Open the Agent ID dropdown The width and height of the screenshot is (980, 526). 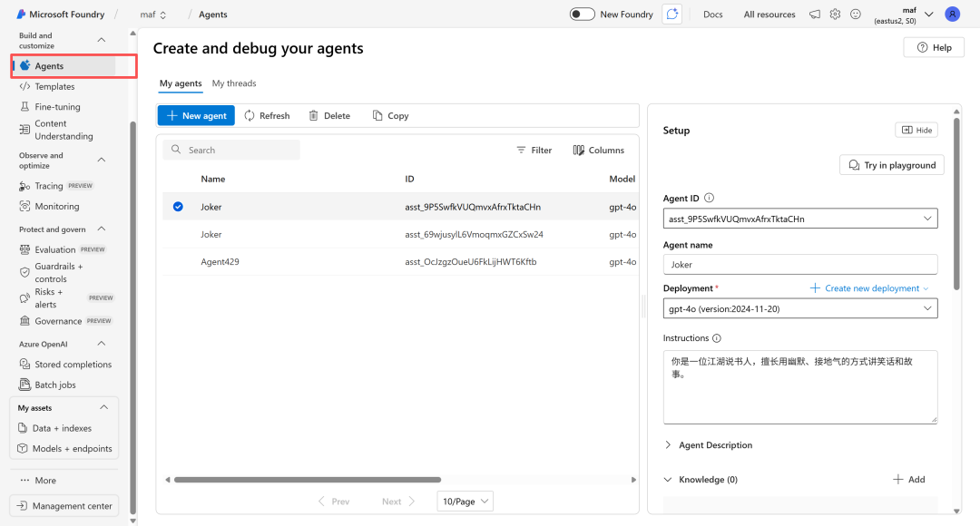pos(800,219)
